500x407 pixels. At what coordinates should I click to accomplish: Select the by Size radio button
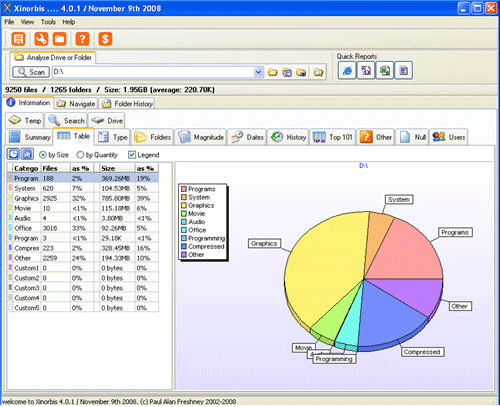coord(43,155)
